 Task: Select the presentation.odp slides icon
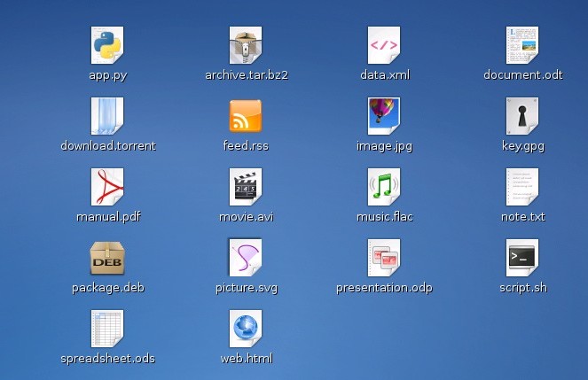click(384, 257)
